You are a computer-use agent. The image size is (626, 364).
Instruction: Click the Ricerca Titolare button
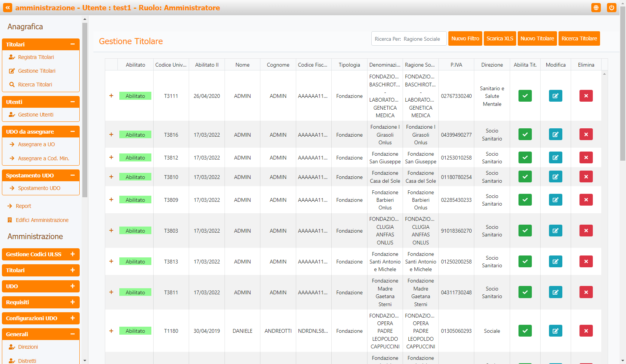pyautogui.click(x=579, y=38)
